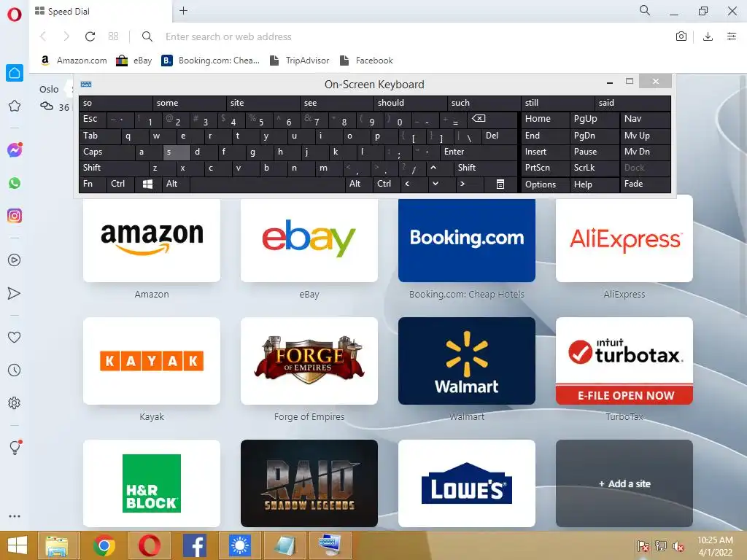The width and height of the screenshot is (747, 560).
Task: Open the Raid Shadow Legends tile
Action: (x=309, y=483)
